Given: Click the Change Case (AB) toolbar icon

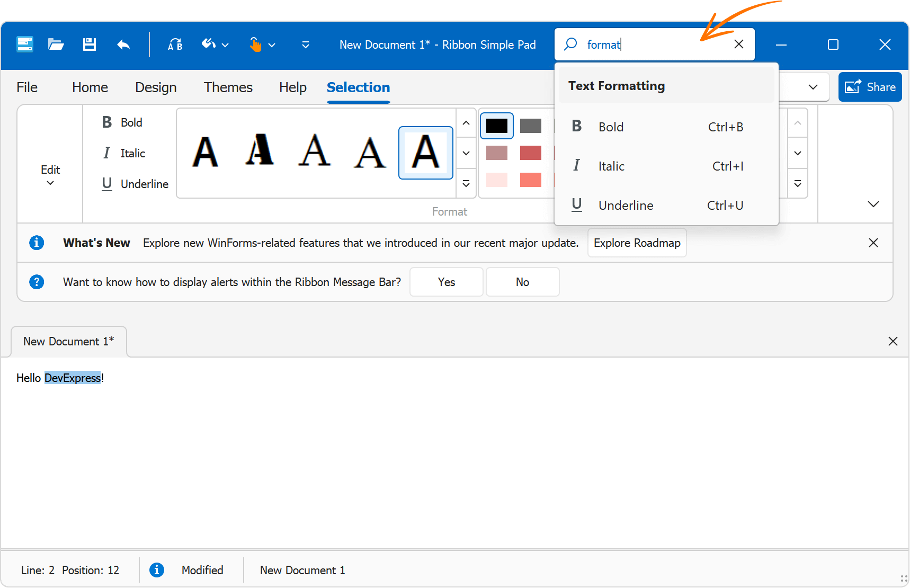Looking at the screenshot, I should click(174, 44).
